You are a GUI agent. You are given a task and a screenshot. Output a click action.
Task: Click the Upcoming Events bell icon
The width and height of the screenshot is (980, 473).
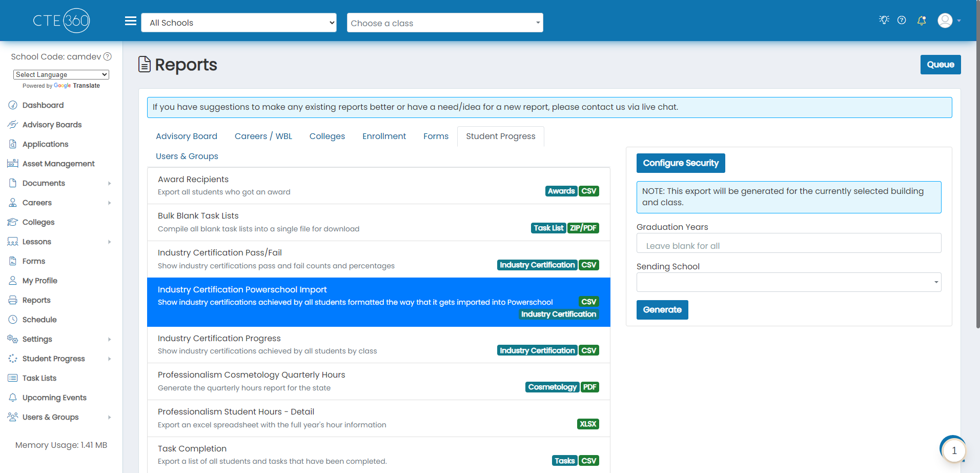click(x=13, y=398)
